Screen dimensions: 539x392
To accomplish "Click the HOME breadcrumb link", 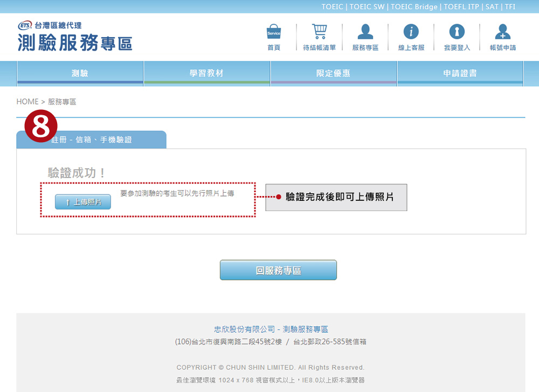I will (x=27, y=102).
